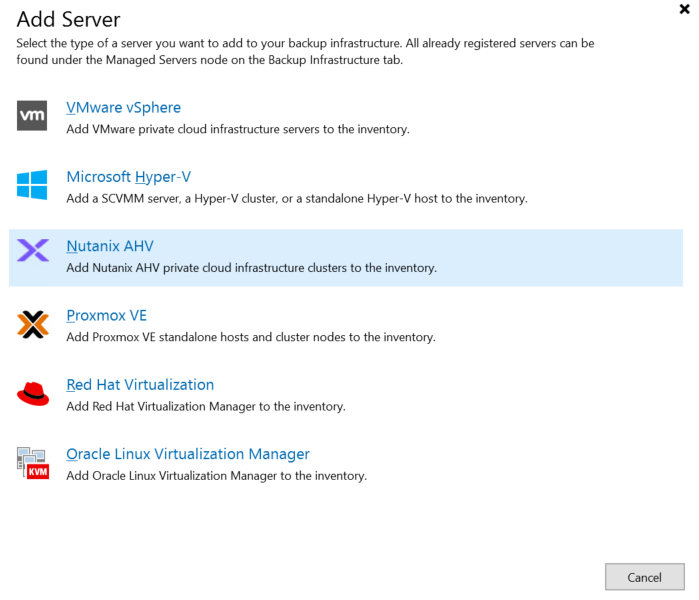
Task: Open the Microsoft Hyper-V link
Action: tap(128, 177)
